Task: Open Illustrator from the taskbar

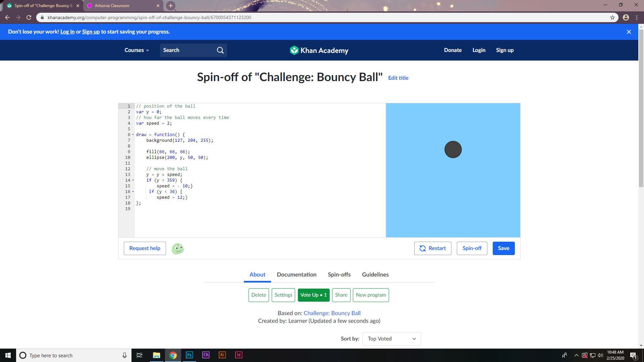Action: pyautogui.click(x=222, y=355)
